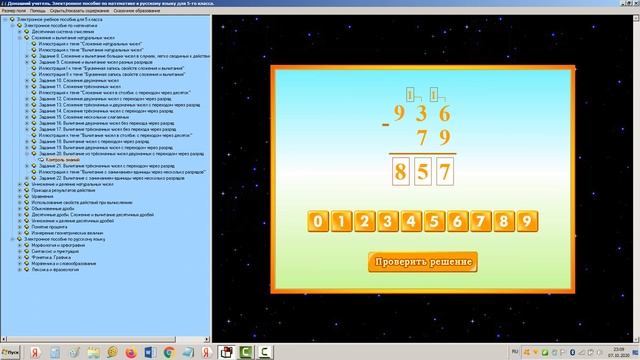Screen dimensions: 640x360
Task: Click the 'Задание 18' node icon
Action: coord(34,142)
